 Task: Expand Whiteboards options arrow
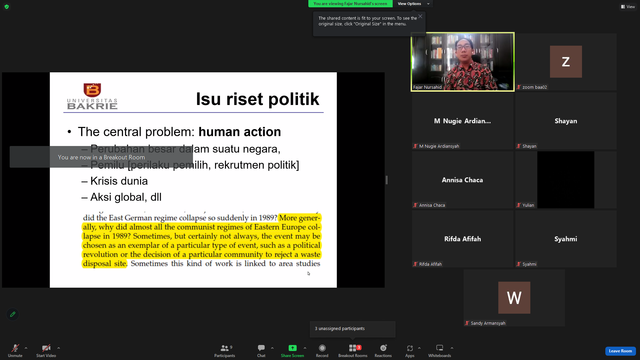point(452,348)
